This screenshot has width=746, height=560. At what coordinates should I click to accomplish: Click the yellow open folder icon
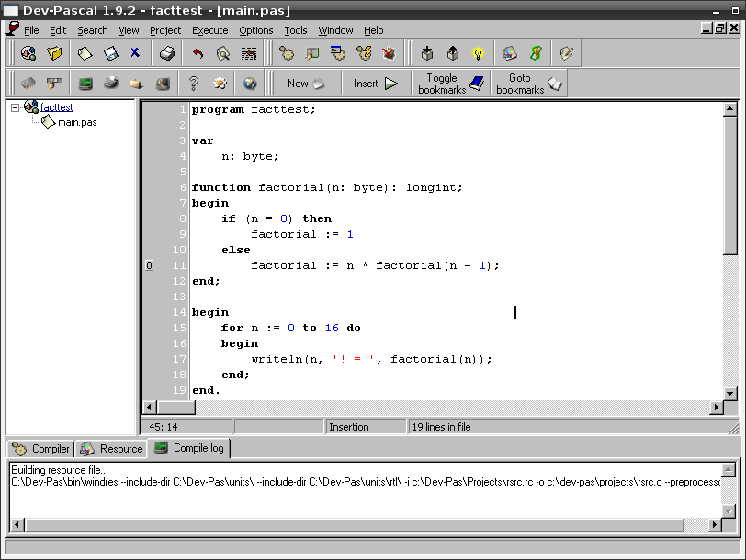tap(54, 53)
